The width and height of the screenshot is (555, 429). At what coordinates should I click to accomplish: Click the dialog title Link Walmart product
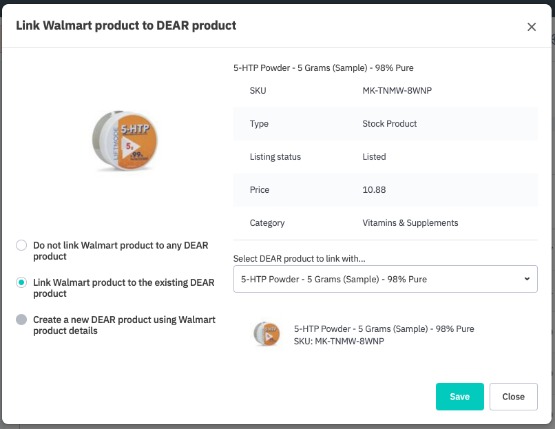[126, 25]
